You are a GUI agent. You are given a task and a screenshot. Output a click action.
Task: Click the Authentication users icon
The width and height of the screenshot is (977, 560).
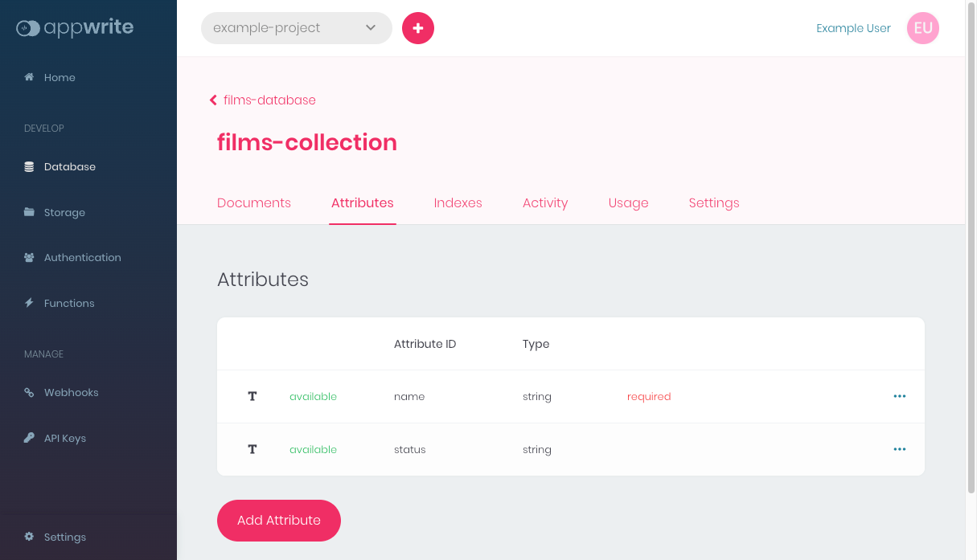[x=29, y=258]
